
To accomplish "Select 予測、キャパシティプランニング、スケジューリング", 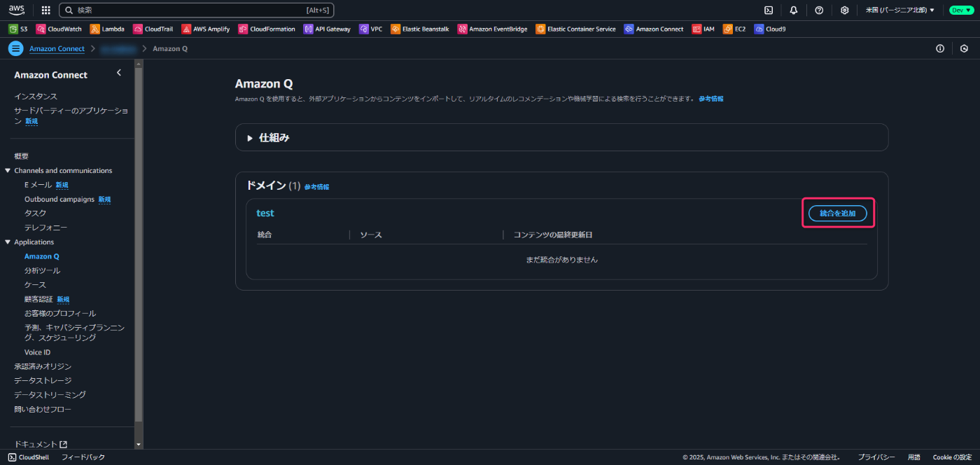I will tap(75, 333).
